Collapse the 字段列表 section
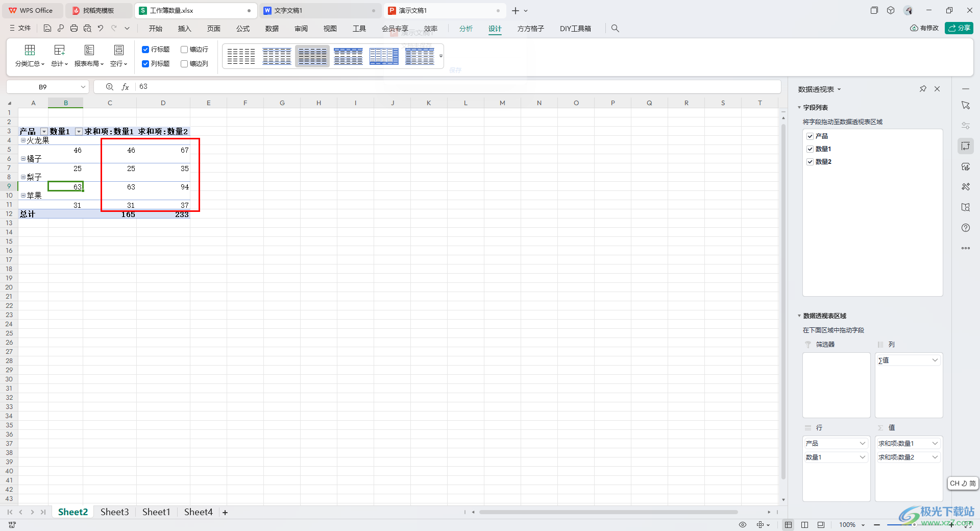This screenshot has width=980, height=531. point(800,108)
